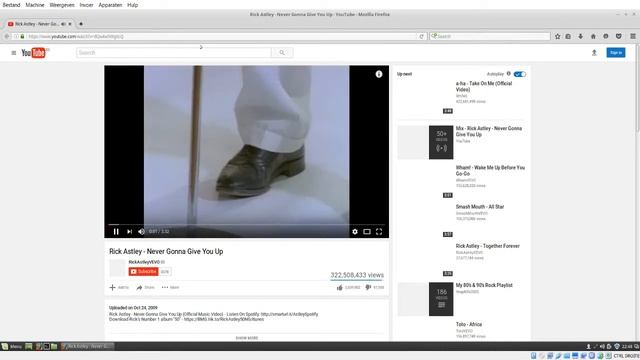Pause the video with the pause button
640x360 pixels.
tap(116, 231)
